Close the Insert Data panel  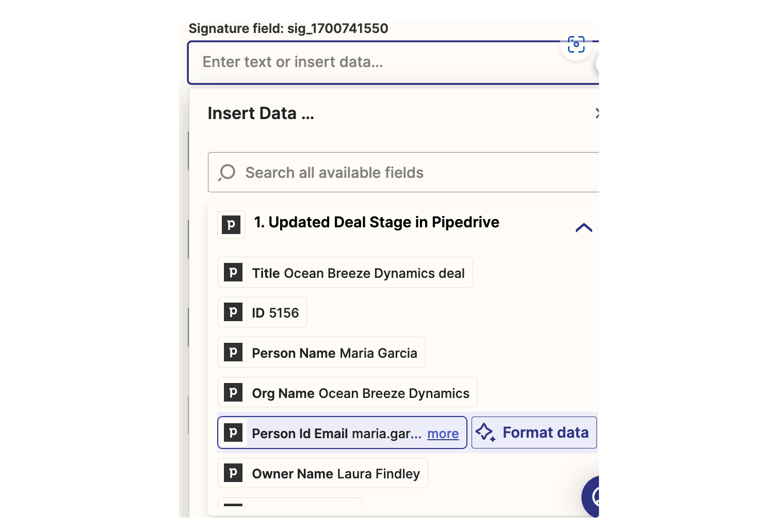click(x=596, y=113)
